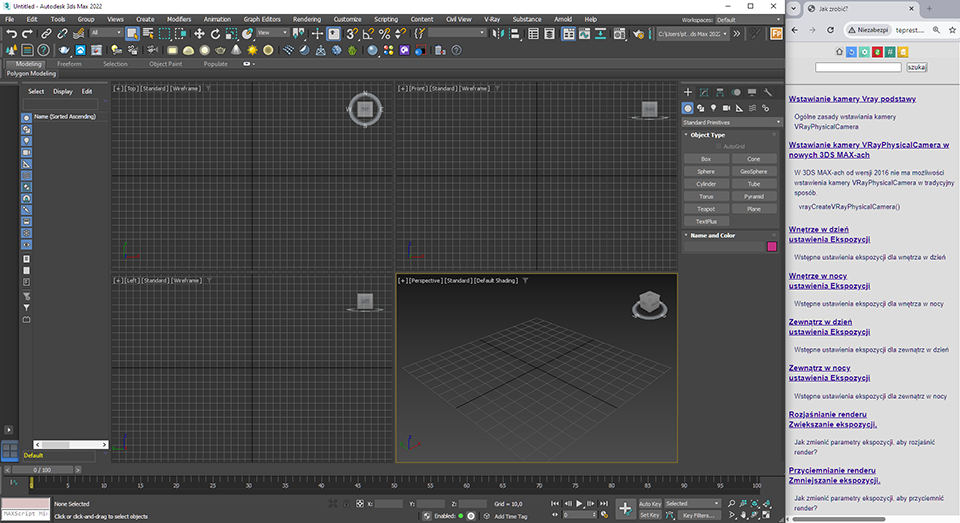Screen dimensions: 960x523
Task: Click the V-Ray sun light icon
Action: (252, 50)
